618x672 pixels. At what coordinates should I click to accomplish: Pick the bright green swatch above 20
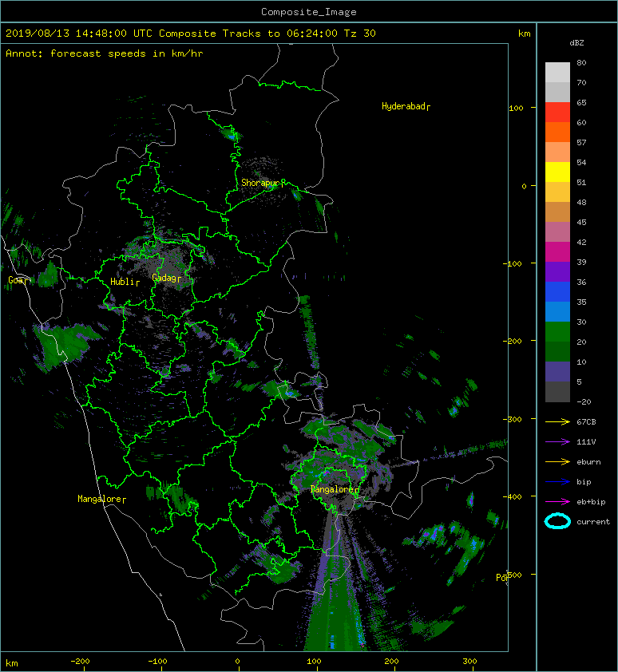point(557,331)
